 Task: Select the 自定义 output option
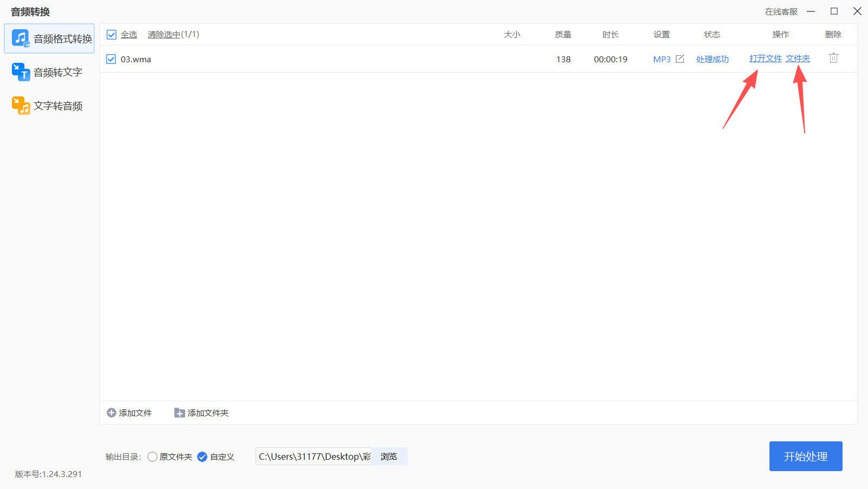216,457
